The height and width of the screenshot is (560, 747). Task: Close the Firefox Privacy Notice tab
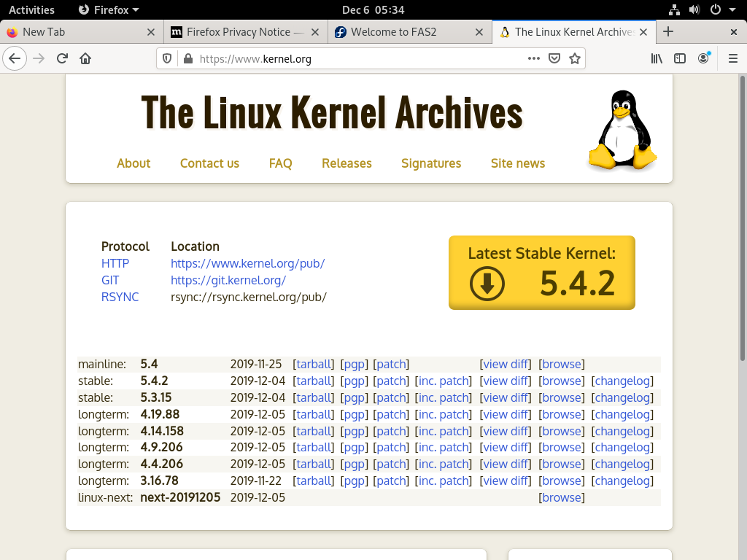(x=315, y=32)
